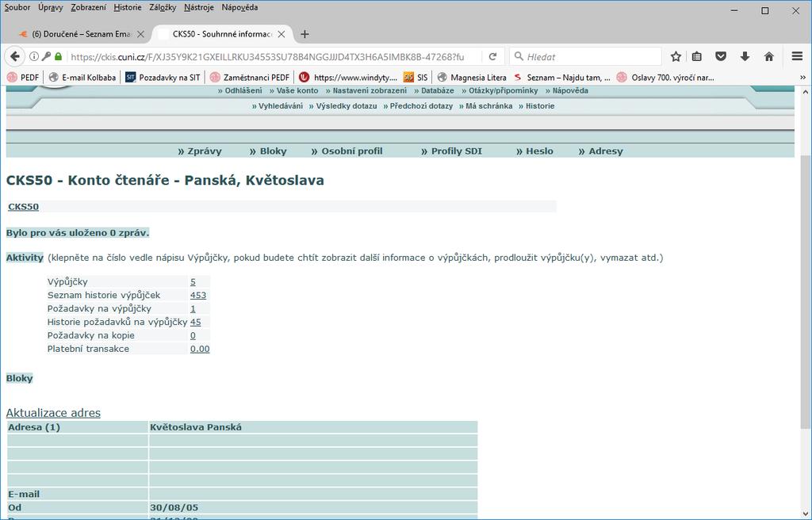Click the CKS50 library link
Image resolution: width=812 pixels, height=520 pixels.
23,207
